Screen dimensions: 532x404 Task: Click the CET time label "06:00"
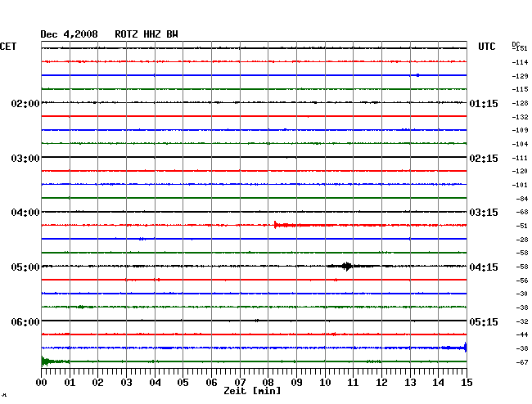(x=25, y=321)
